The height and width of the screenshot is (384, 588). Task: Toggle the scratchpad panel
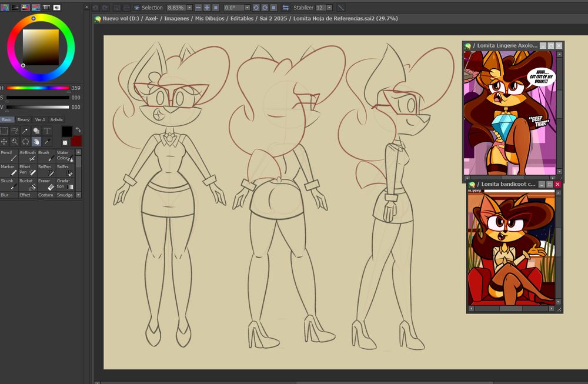pyautogui.click(x=57, y=7)
